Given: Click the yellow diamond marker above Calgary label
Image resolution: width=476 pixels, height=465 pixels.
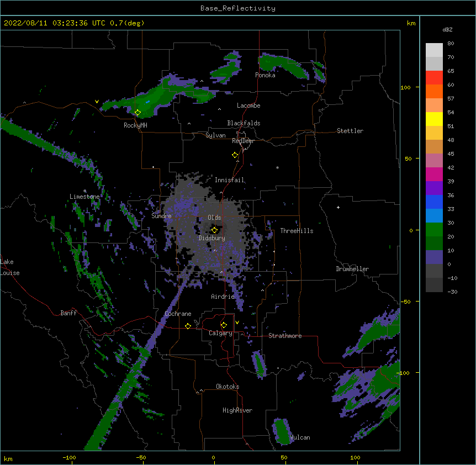Looking at the screenshot, I should (224, 325).
